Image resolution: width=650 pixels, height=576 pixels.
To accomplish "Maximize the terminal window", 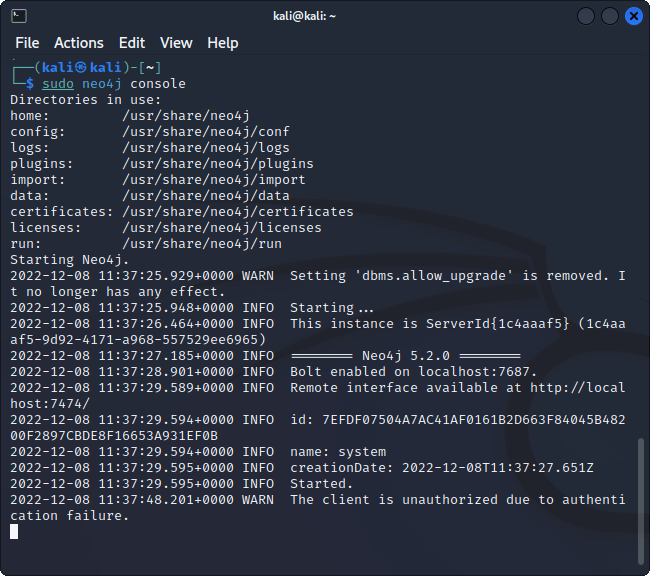I will (610, 16).
